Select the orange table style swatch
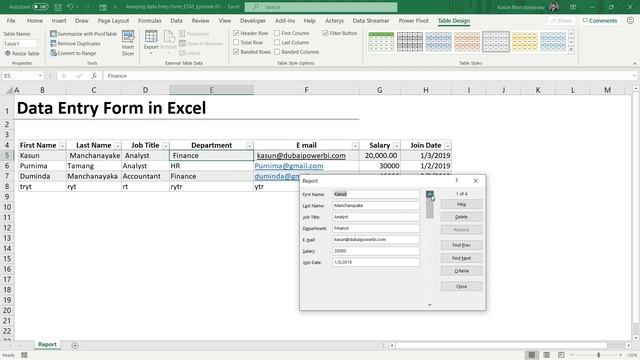The height and width of the screenshot is (360, 640). tap(467, 41)
